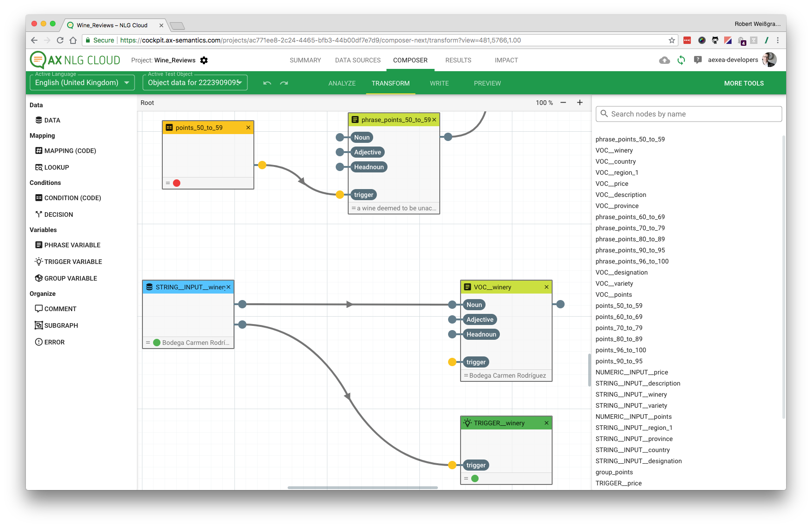Click the undo arrow icon

coord(267,83)
